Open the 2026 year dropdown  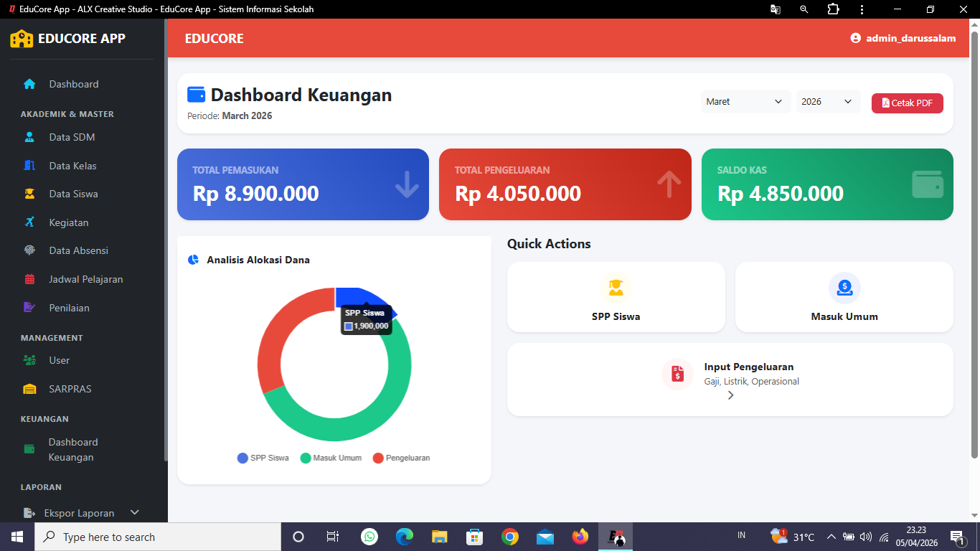(827, 101)
